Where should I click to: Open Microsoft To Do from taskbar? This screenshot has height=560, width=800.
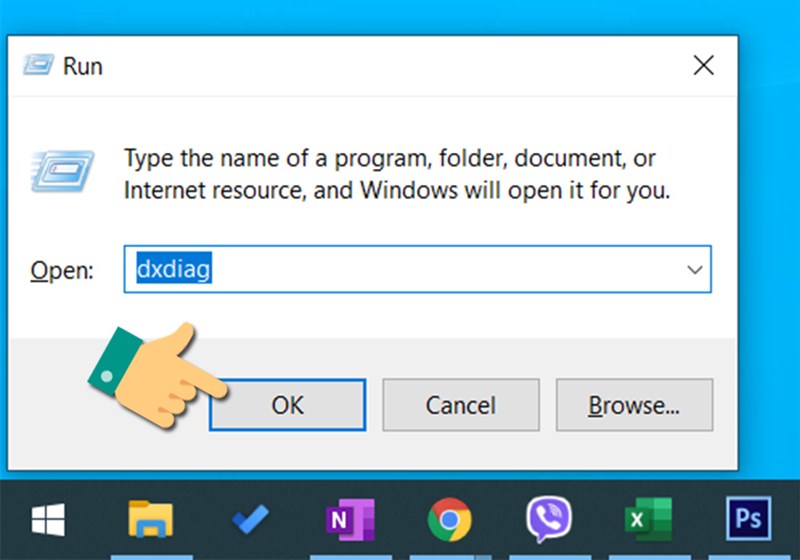(x=250, y=520)
